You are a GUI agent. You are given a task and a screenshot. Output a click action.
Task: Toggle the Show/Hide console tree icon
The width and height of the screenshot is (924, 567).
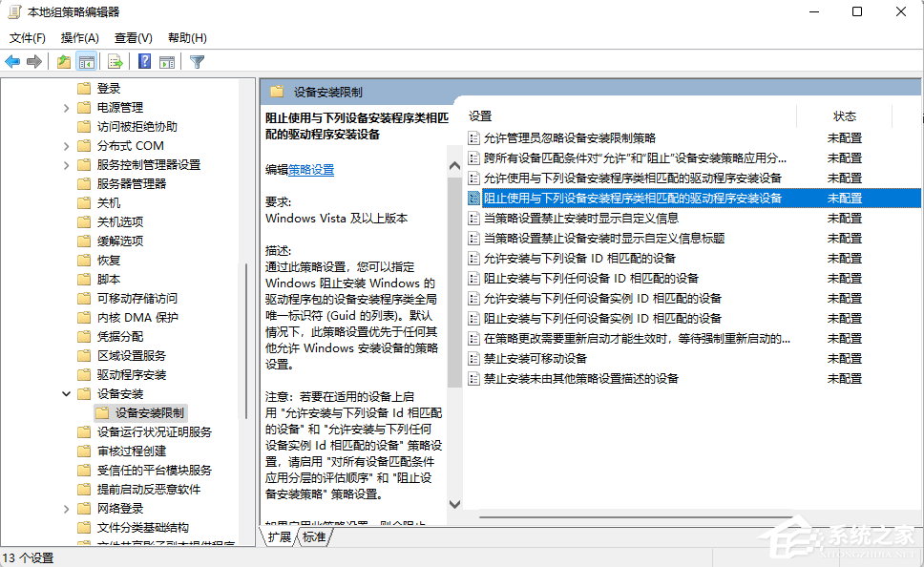point(86,61)
